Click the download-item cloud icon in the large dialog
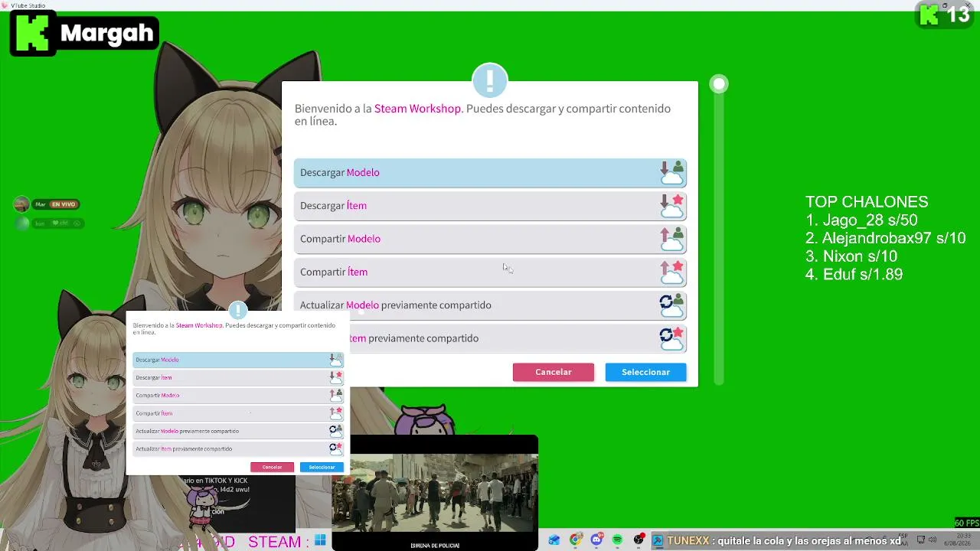 pyautogui.click(x=672, y=206)
